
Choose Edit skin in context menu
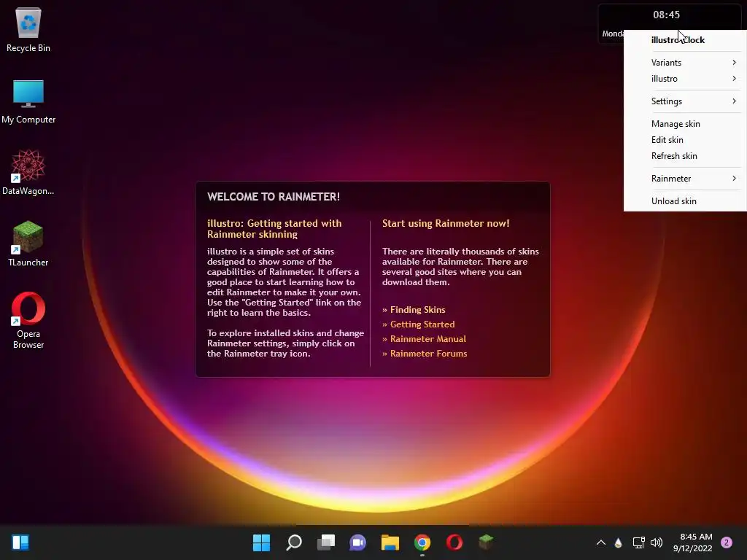(x=685, y=140)
